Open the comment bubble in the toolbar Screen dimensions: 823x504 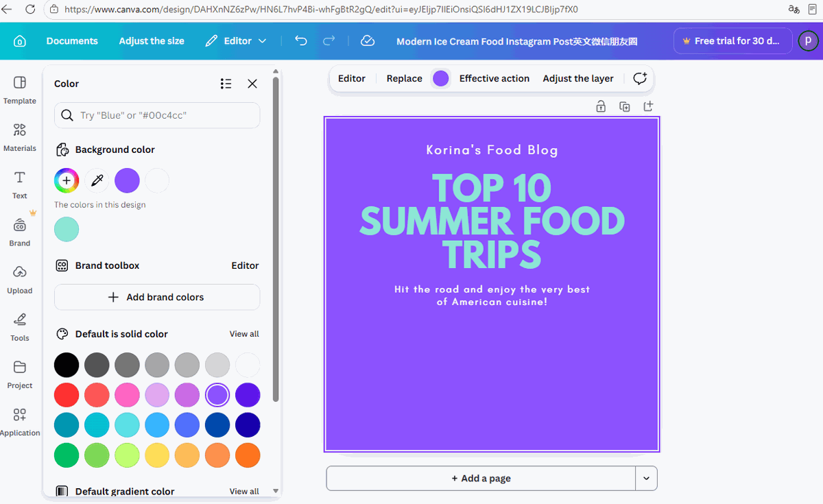click(x=640, y=78)
